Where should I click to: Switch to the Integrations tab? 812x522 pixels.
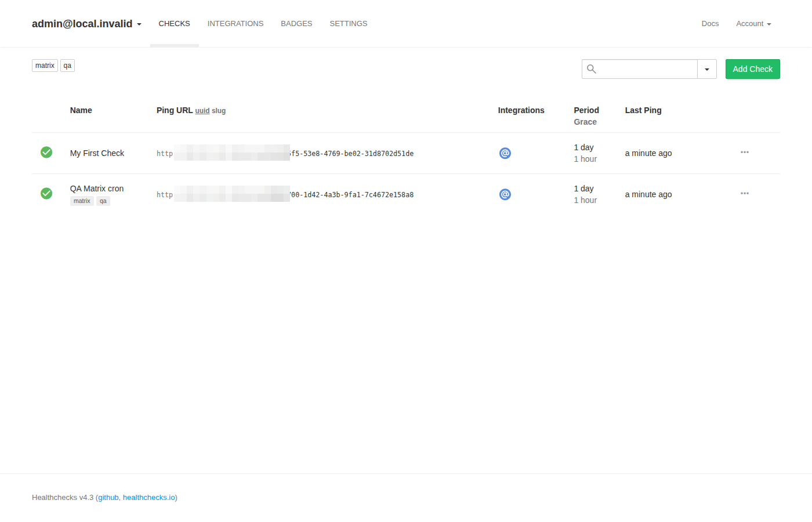pyautogui.click(x=235, y=24)
